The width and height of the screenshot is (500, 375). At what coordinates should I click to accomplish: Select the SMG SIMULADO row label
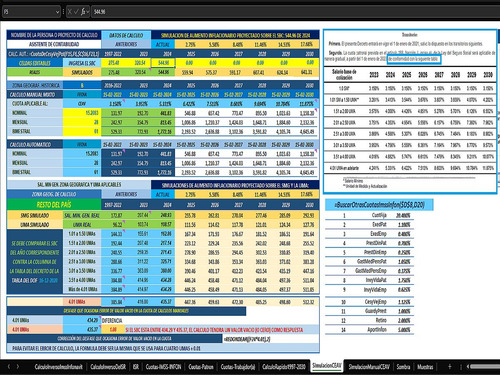tap(35, 215)
